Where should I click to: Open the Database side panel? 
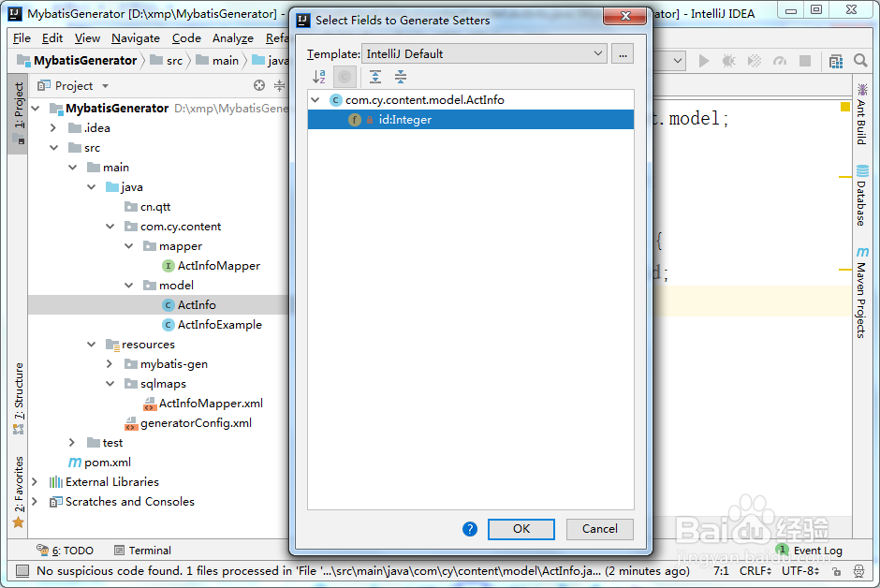point(861,196)
